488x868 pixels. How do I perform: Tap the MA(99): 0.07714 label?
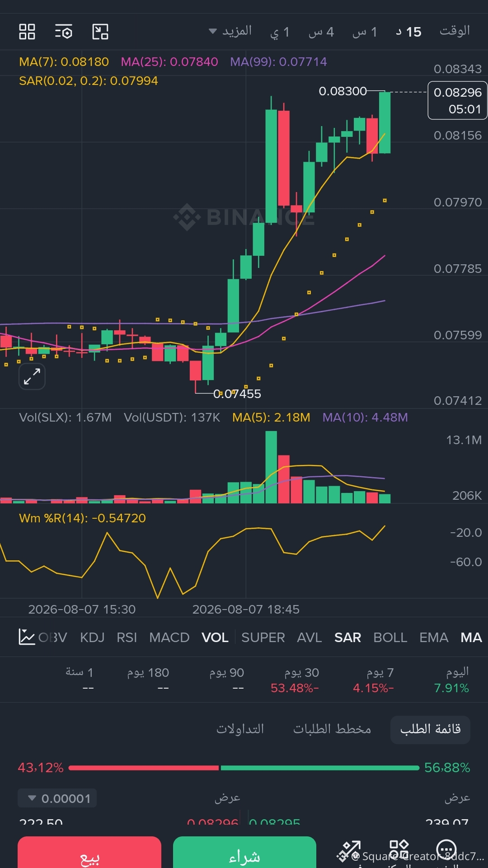coord(278,62)
